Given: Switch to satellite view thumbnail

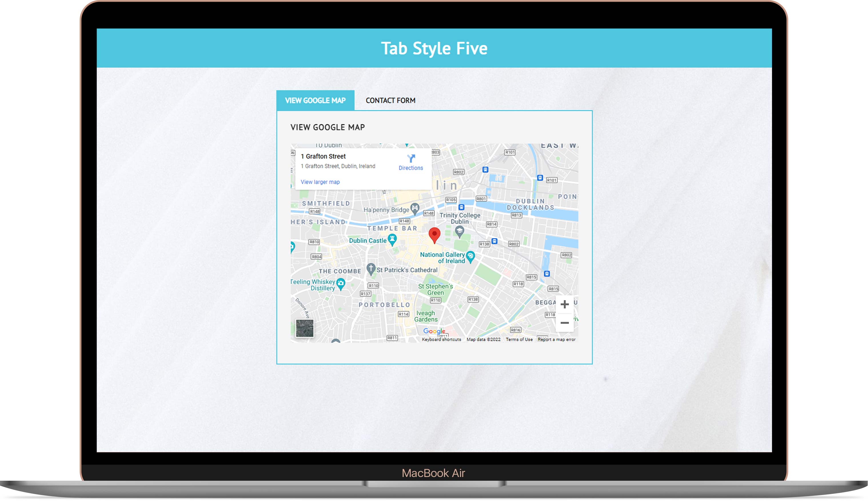Looking at the screenshot, I should point(305,328).
